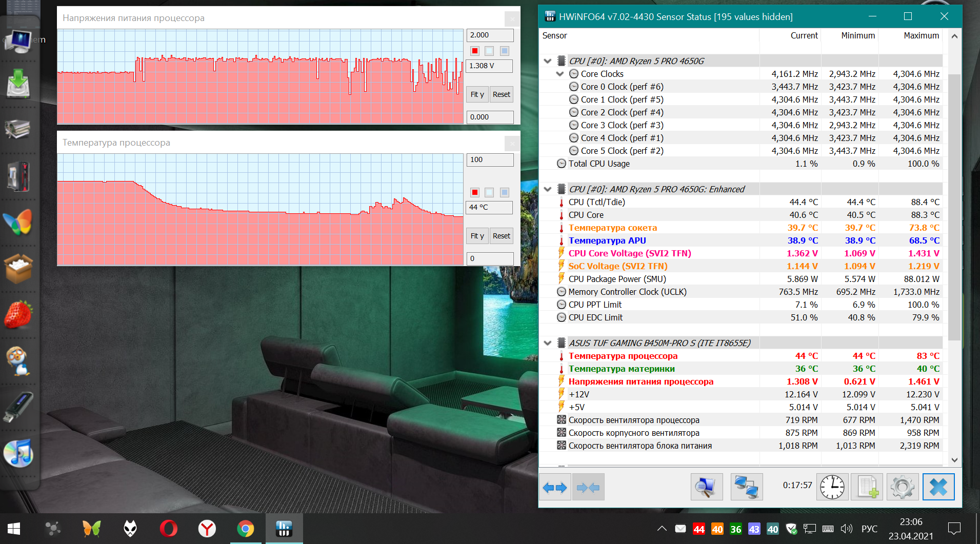Show hidden tray icons chevron
Viewport: 980px width, 544px height.
pos(662,529)
